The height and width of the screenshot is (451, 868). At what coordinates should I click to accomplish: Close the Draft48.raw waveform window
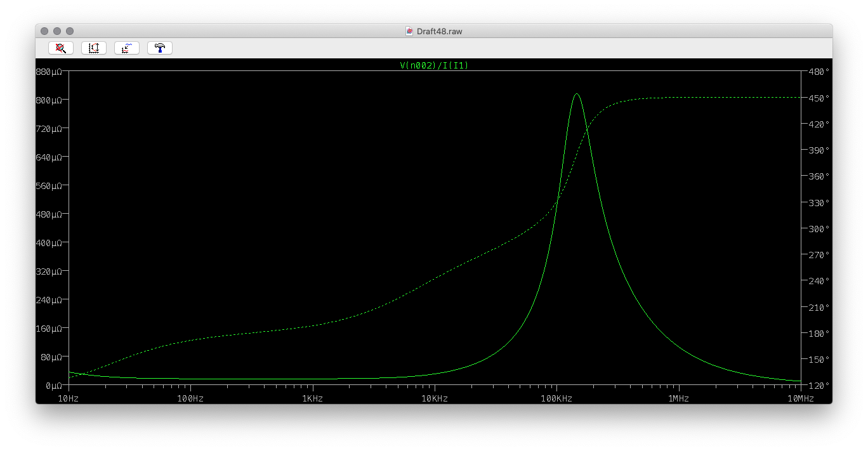click(44, 31)
